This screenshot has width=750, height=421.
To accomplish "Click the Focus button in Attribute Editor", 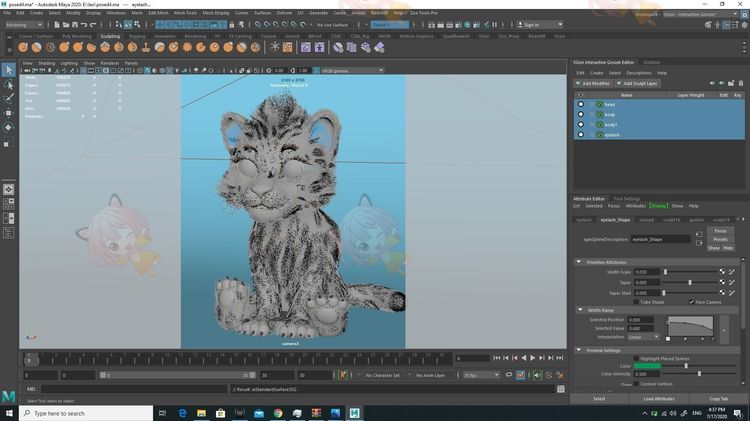I will tap(720, 231).
